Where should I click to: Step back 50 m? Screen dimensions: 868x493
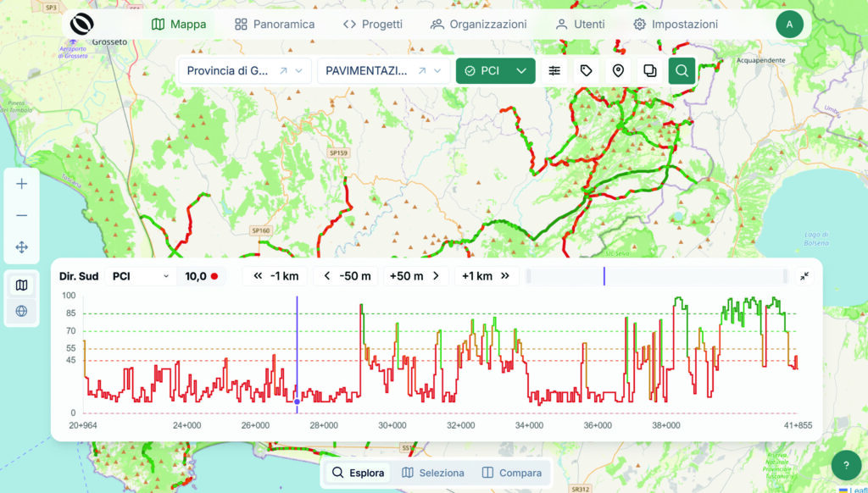tap(347, 276)
